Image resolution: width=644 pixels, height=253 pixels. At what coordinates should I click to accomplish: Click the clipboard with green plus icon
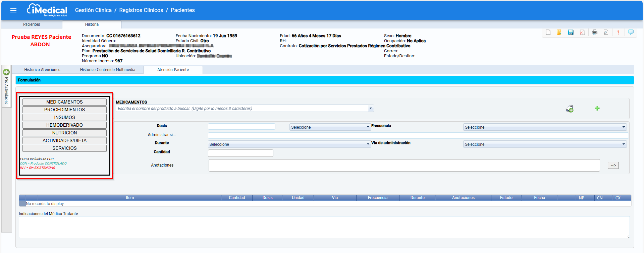pos(570,109)
